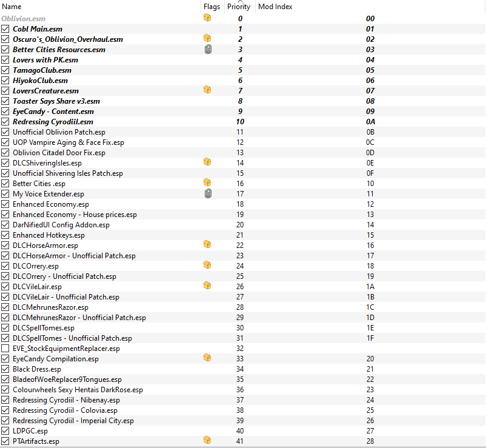Click the box flag icon for DLCVileLair.esp

pos(207,286)
